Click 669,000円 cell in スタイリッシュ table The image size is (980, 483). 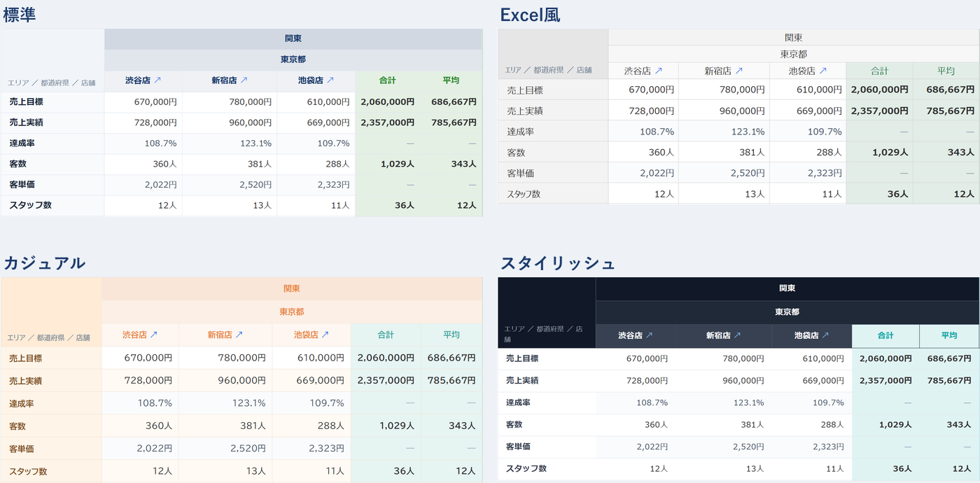coord(812,380)
